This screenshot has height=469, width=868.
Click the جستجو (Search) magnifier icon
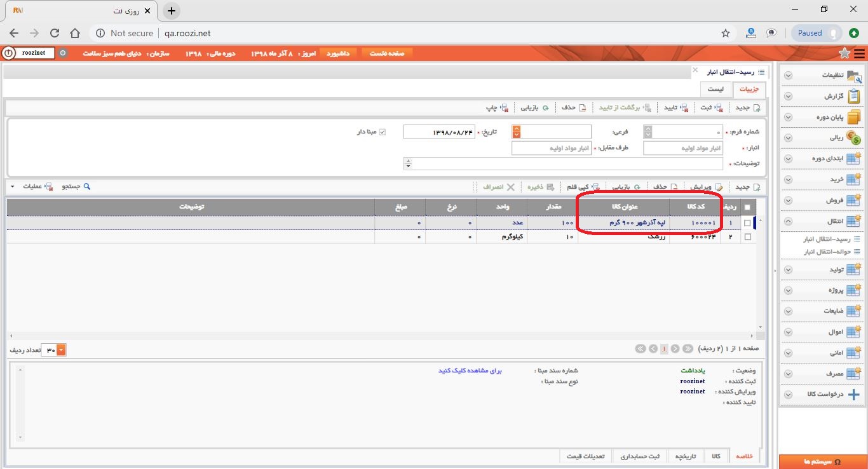click(87, 187)
